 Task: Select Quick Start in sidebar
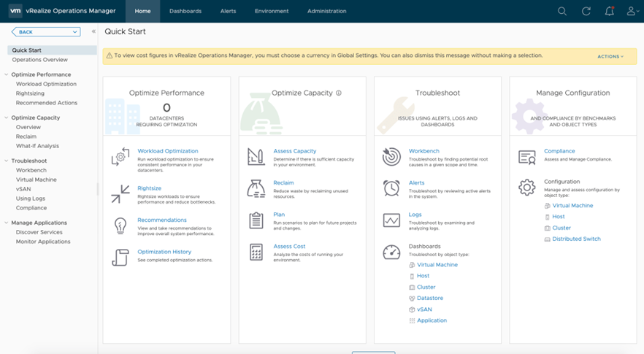52,50
